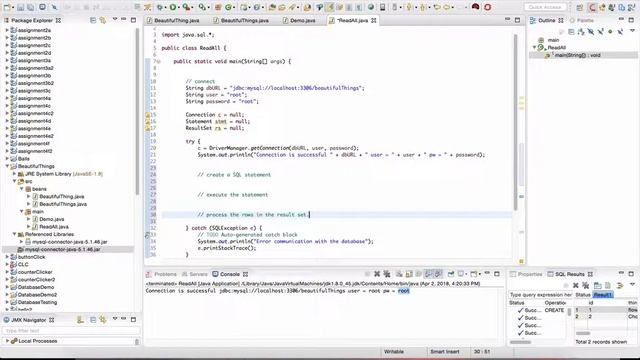This screenshot has height=360, width=640.
Task: Click Remove All Terminated Launches in Console
Action: (387, 274)
